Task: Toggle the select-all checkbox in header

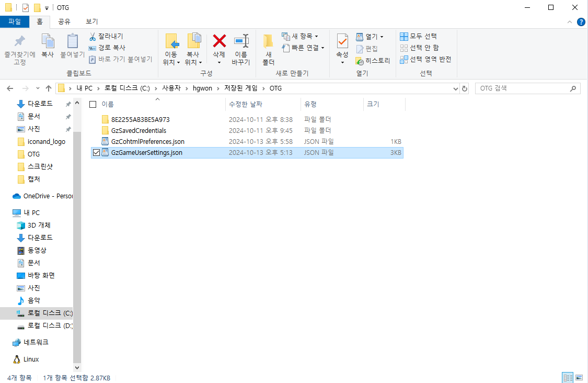Action: click(93, 104)
